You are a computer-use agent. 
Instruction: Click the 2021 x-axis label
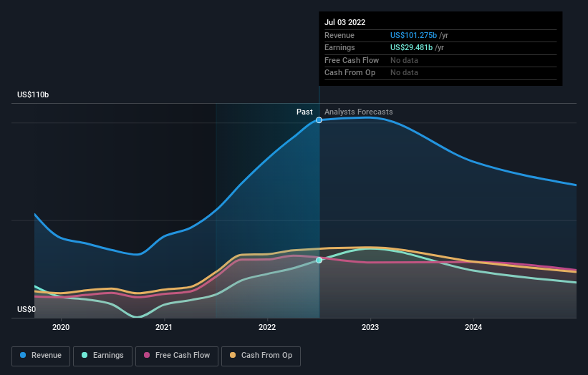tap(164, 328)
